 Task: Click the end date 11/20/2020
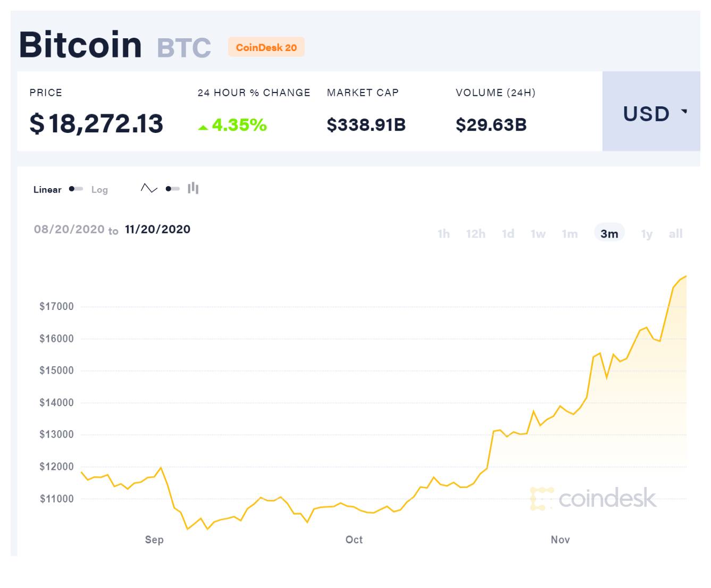point(157,229)
